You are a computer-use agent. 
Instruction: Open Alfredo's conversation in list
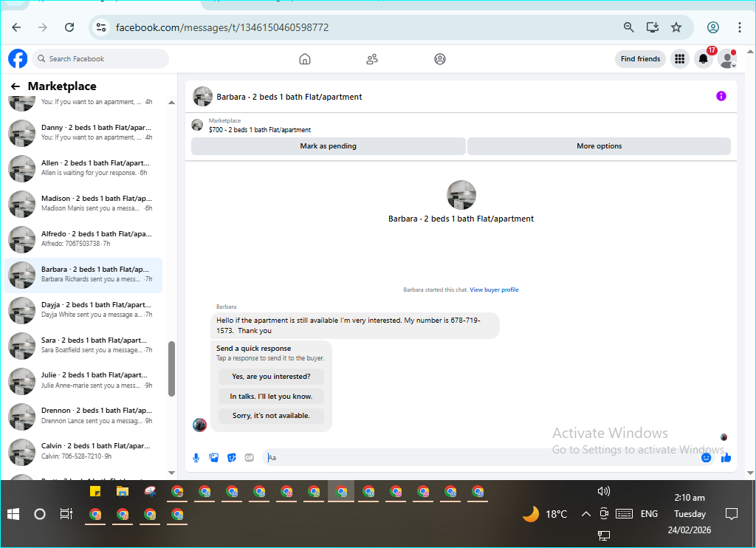point(83,239)
